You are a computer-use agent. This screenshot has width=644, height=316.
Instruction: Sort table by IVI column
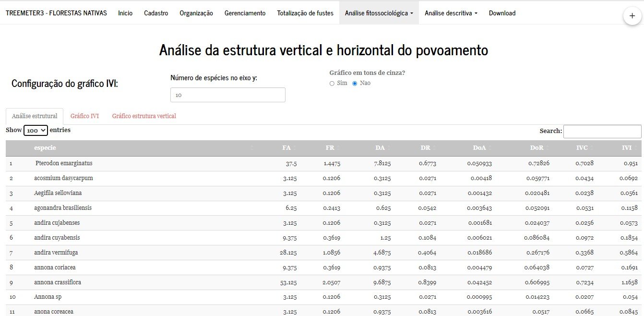[627, 148]
